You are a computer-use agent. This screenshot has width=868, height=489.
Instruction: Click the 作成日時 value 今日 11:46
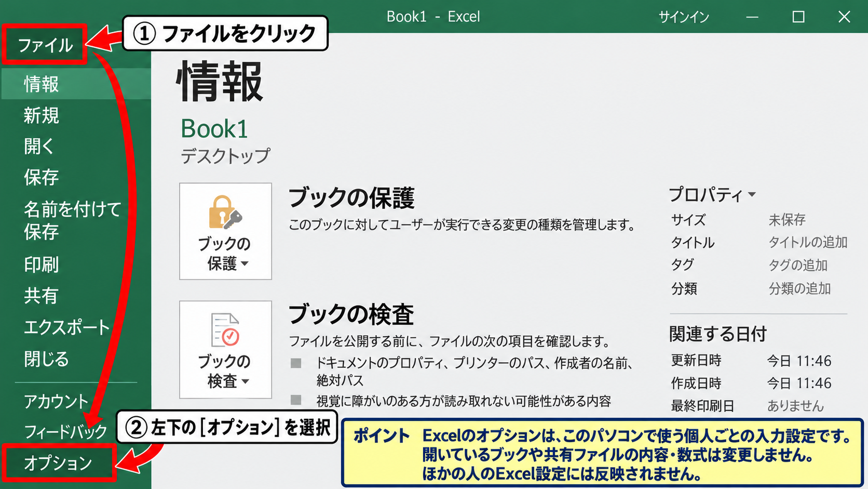(799, 384)
